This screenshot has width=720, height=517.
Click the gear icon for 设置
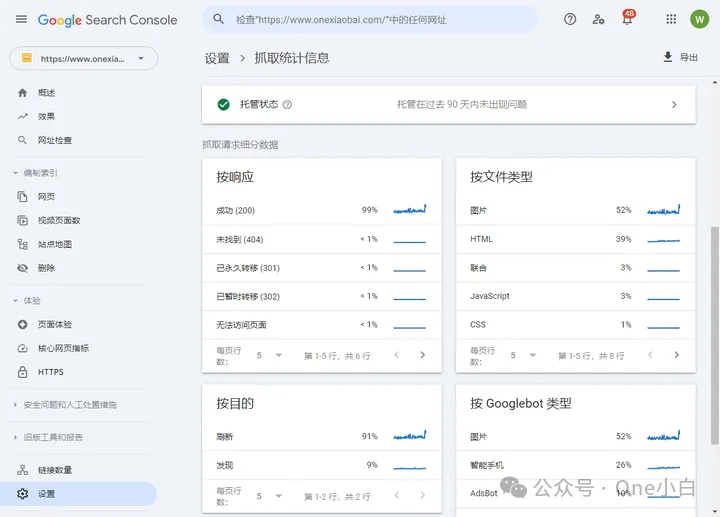point(22,494)
